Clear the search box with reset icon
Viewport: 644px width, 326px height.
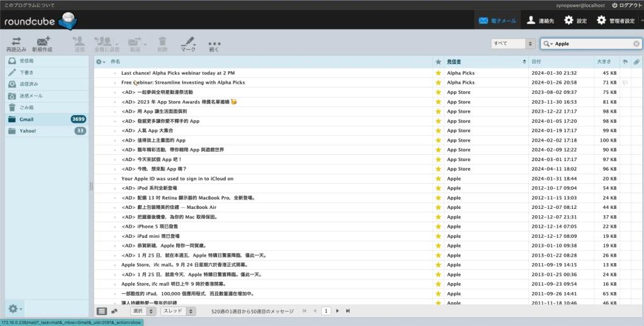[x=636, y=44]
